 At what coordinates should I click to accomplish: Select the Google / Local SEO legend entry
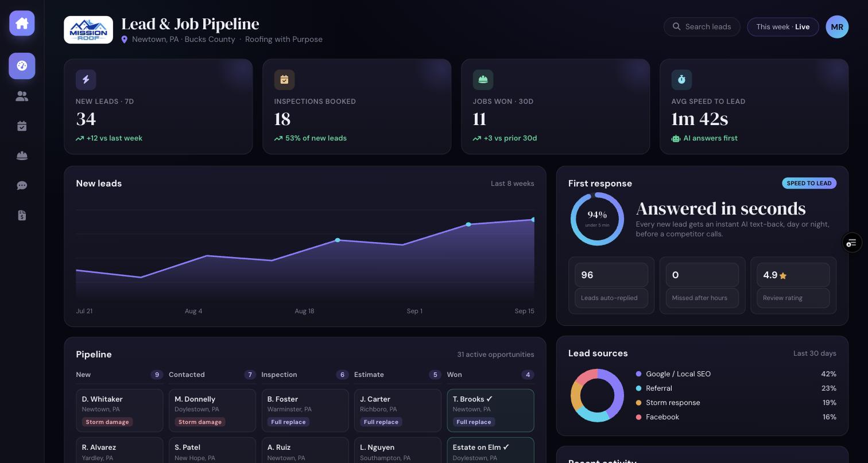point(736,374)
